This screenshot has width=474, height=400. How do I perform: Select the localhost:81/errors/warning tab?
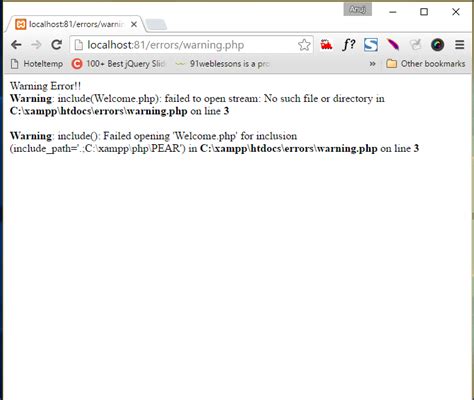click(x=76, y=24)
